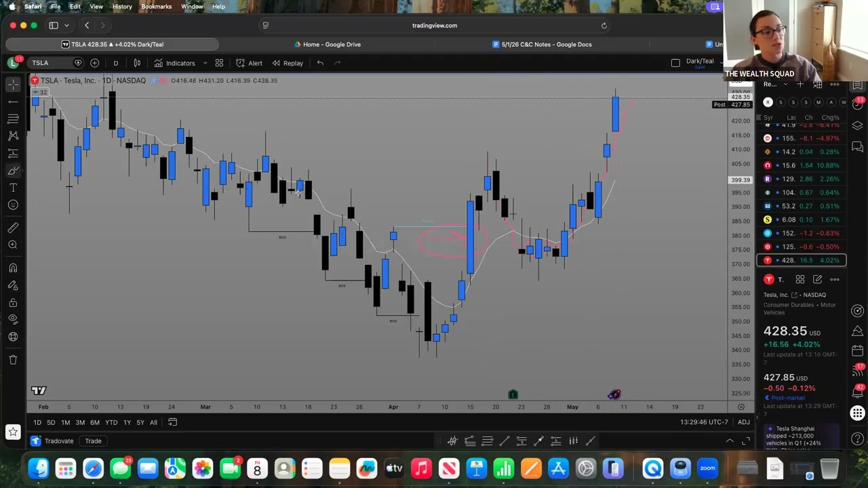Add a symbol to the watchlist
The image size is (868, 488).
click(800, 85)
